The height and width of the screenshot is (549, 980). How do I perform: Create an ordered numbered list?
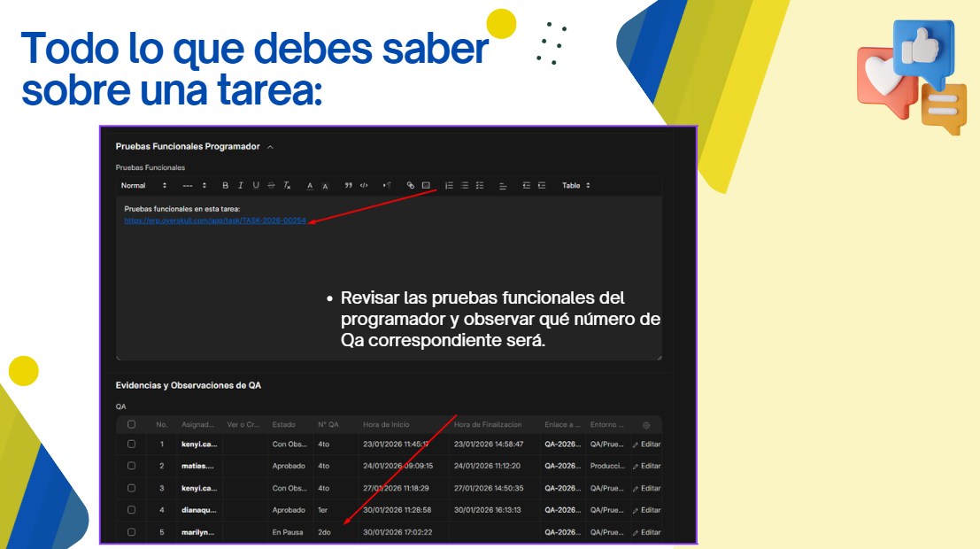[x=449, y=186]
